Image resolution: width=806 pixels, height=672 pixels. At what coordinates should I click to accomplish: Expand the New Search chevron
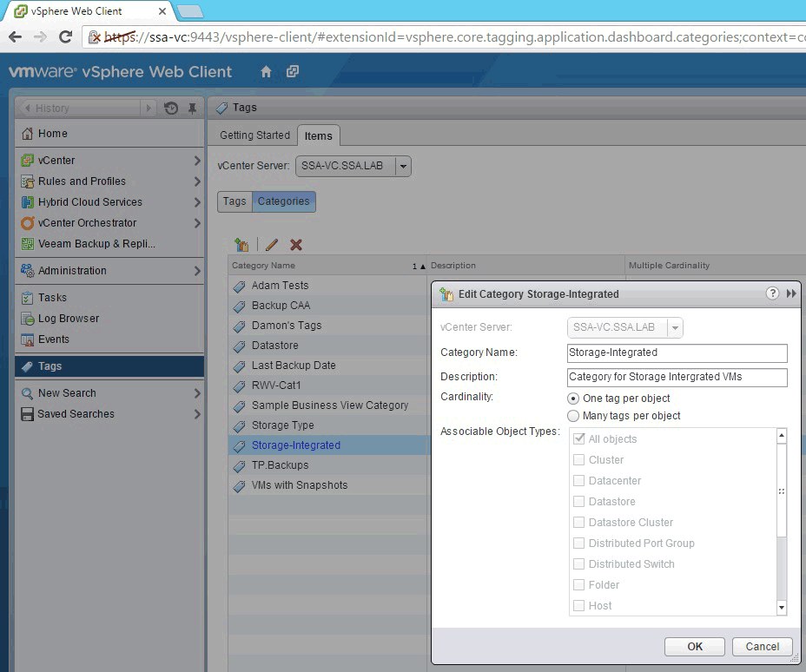pyautogui.click(x=197, y=393)
